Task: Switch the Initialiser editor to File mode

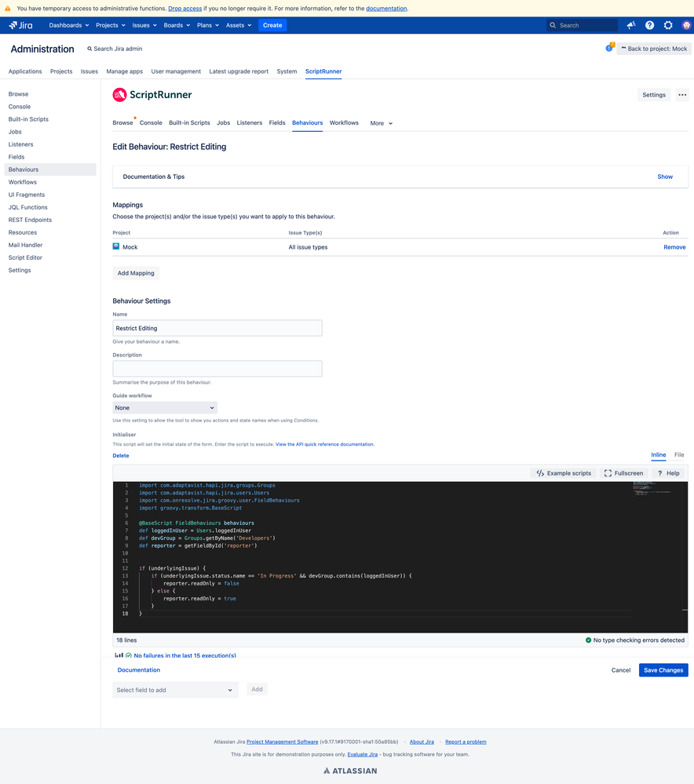Action: click(678, 454)
